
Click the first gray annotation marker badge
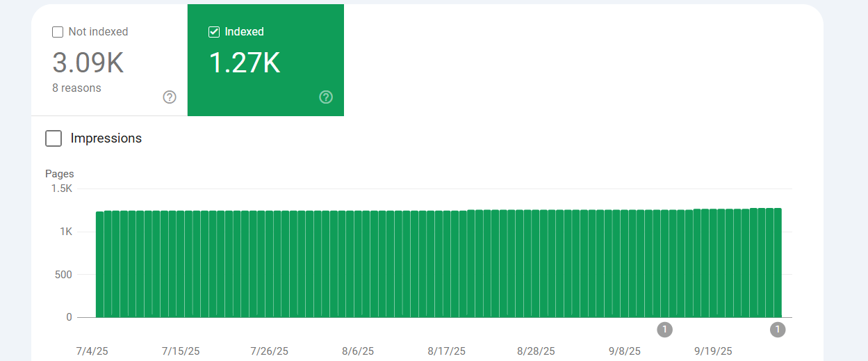pyautogui.click(x=664, y=330)
